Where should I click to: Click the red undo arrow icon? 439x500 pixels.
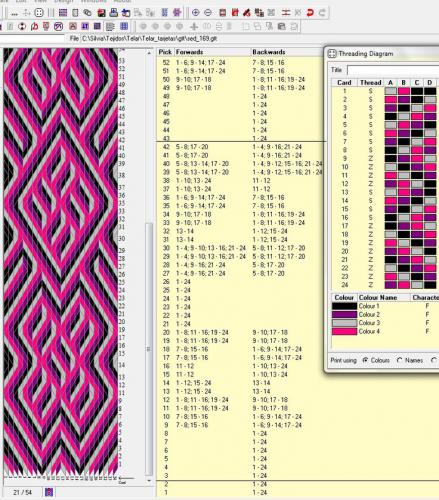[310, 13]
